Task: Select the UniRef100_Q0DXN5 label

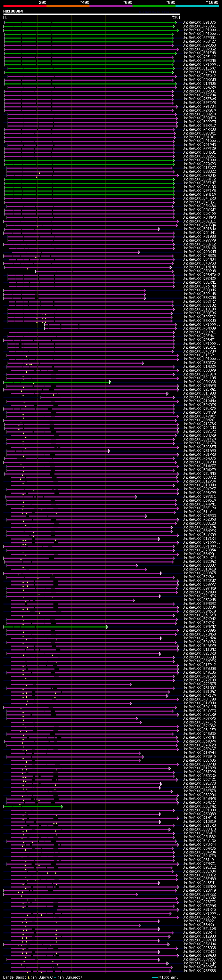Action: pos(199,252)
